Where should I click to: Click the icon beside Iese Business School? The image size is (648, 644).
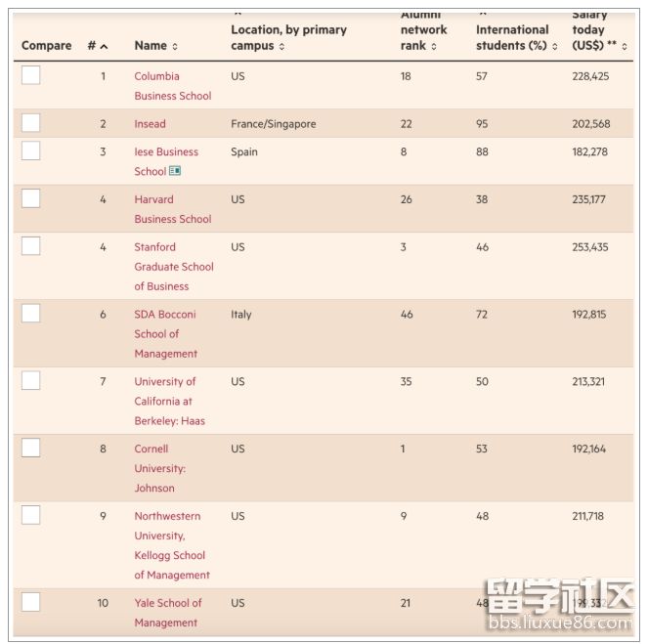[x=175, y=171]
